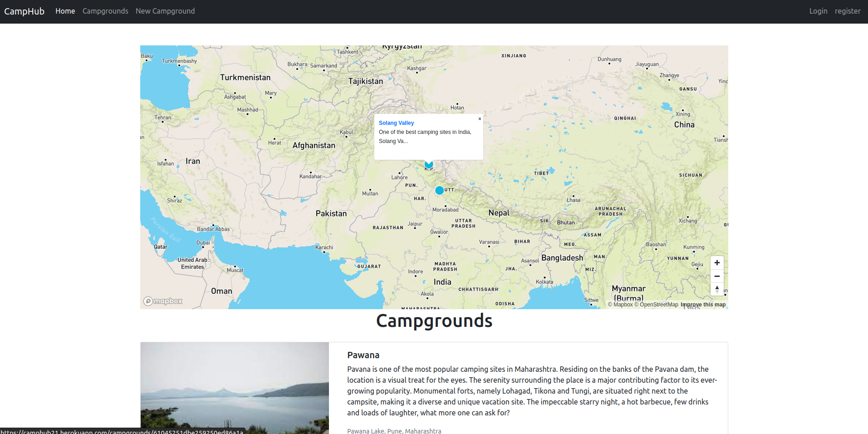Screen dimensions: 868x434
Task: Open the New Campground nav item
Action: click(165, 11)
